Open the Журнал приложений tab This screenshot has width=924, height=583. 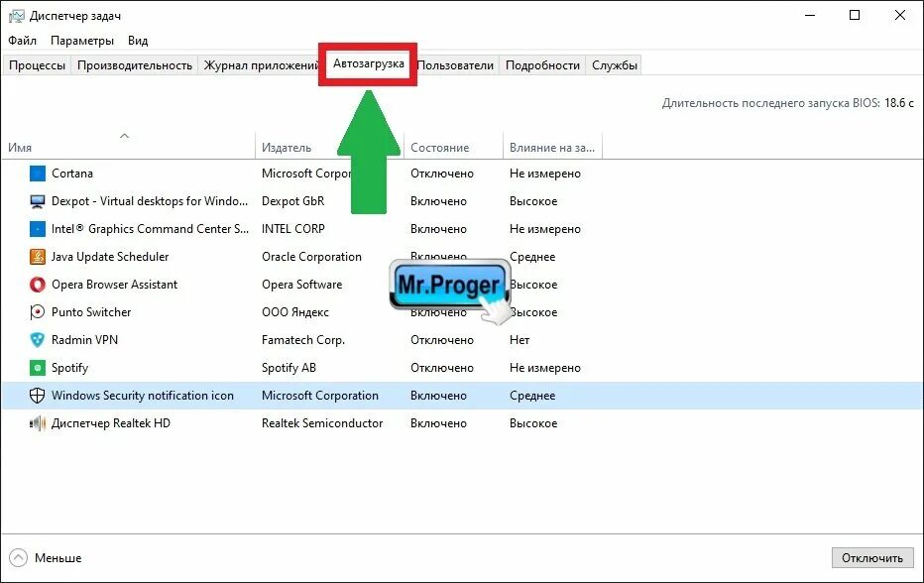click(261, 65)
